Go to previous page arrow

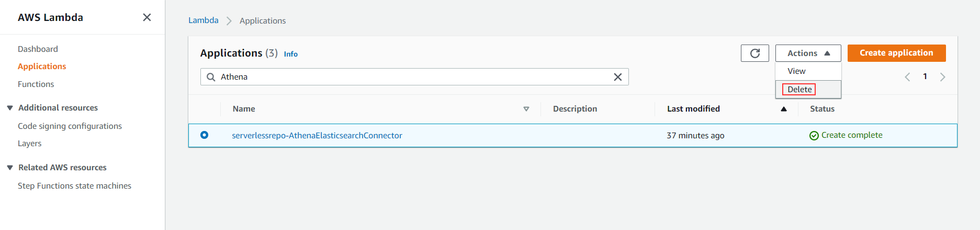907,77
